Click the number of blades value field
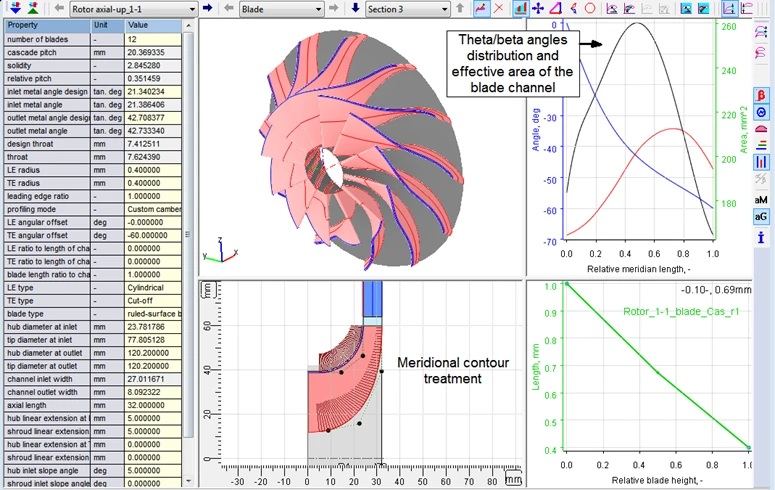The image size is (775, 490). pyautogui.click(x=153, y=38)
